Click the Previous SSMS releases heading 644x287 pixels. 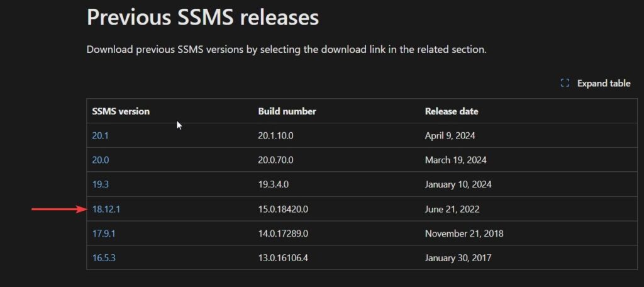coord(203,17)
